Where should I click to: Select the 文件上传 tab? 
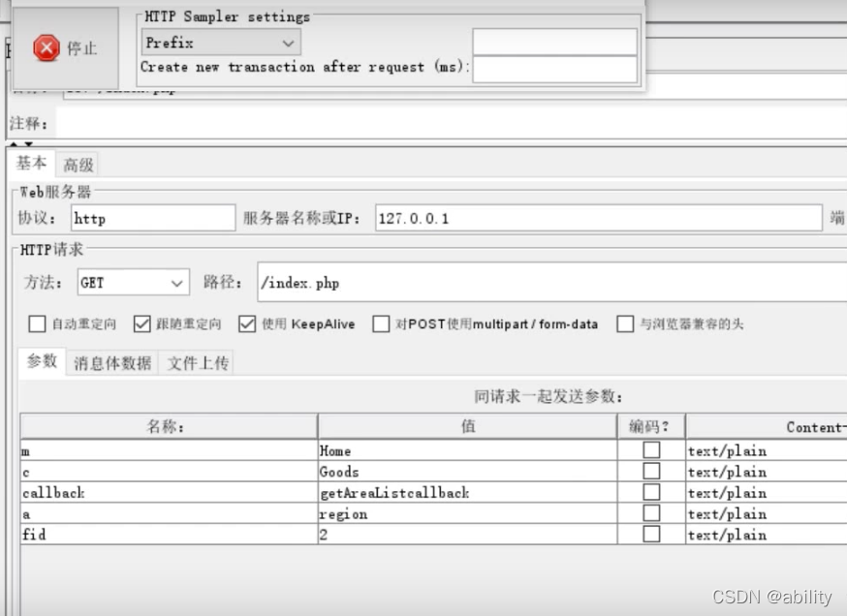(x=197, y=363)
